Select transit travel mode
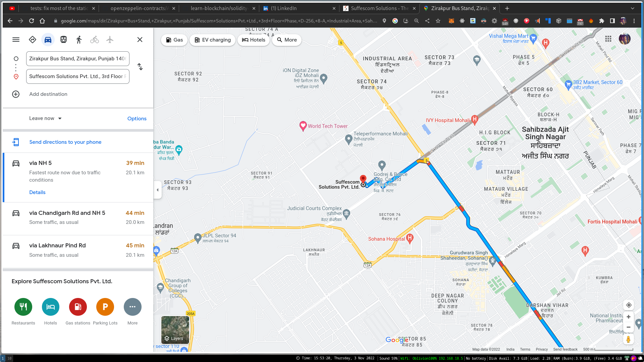The width and height of the screenshot is (644, 362). pyautogui.click(x=63, y=40)
